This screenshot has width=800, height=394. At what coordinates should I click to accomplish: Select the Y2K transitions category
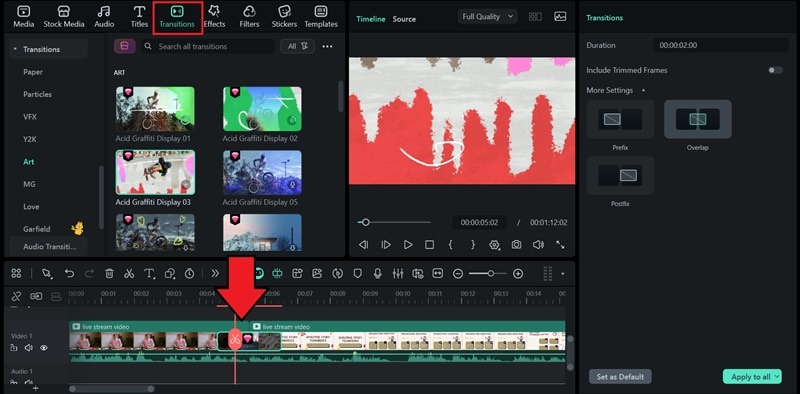tap(30, 139)
